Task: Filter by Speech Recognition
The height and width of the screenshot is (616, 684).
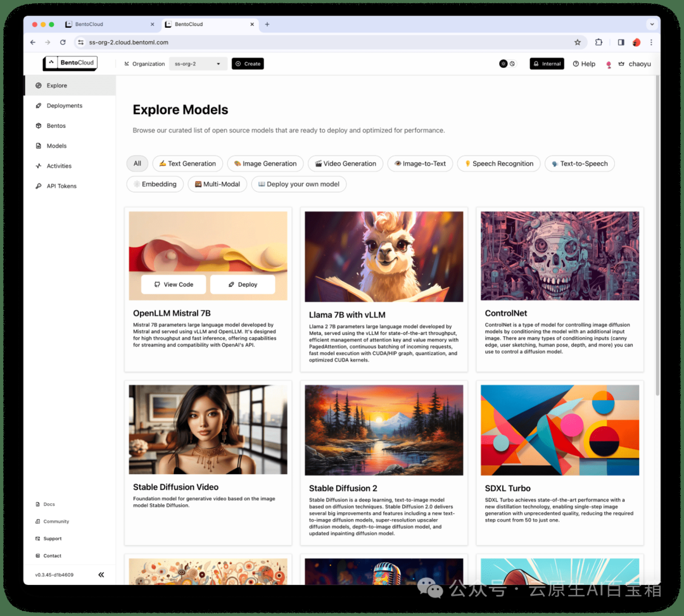Action: pos(498,163)
